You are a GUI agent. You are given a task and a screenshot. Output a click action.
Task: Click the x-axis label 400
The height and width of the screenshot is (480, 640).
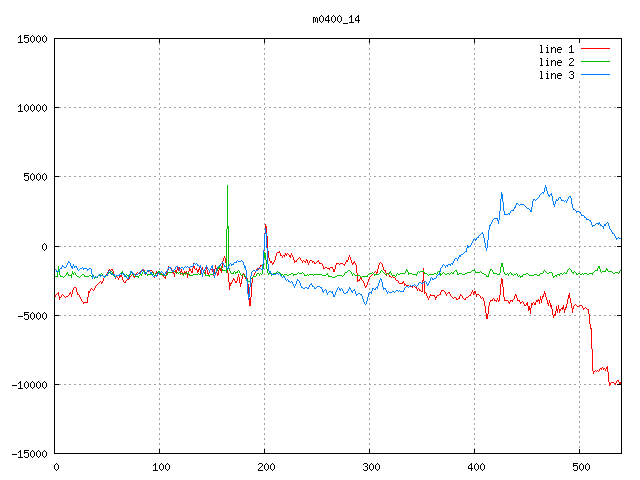coord(476,467)
